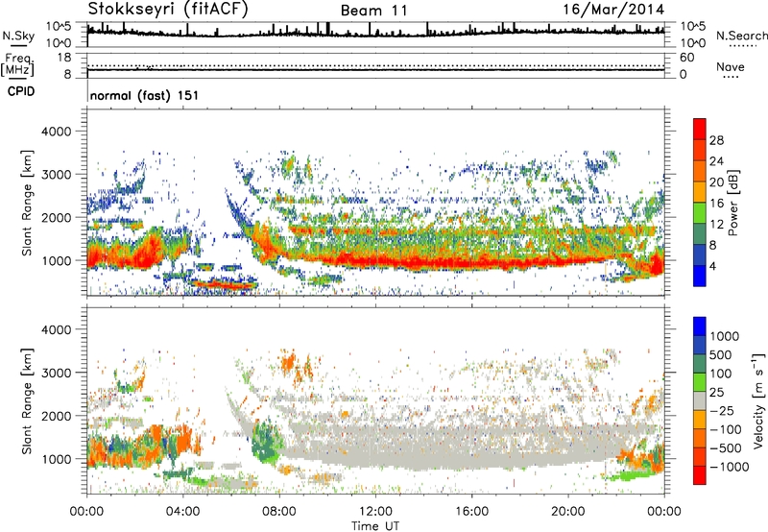Click the gray segment of Velocity colorbar
Image resolution: width=768 pixels, height=532 pixels.
[700, 401]
